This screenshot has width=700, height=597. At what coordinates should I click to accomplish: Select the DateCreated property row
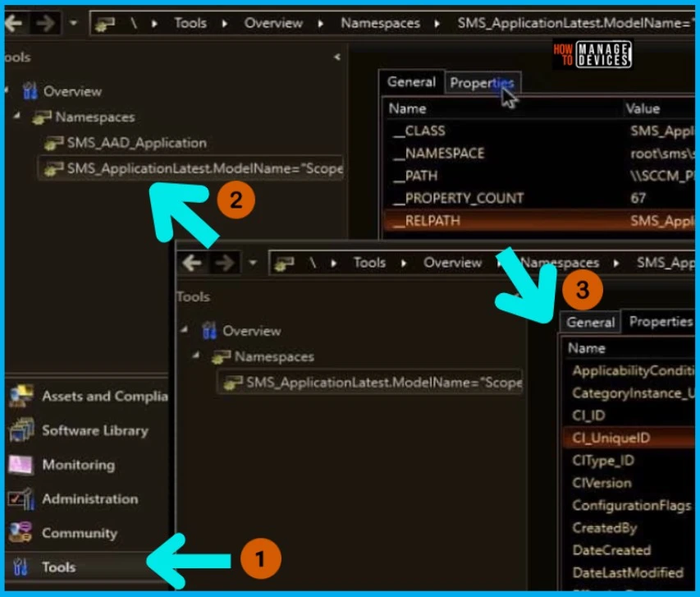coord(629,550)
